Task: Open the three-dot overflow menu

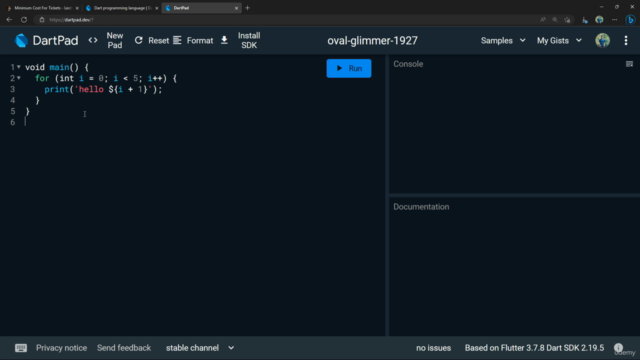Action: tap(626, 40)
